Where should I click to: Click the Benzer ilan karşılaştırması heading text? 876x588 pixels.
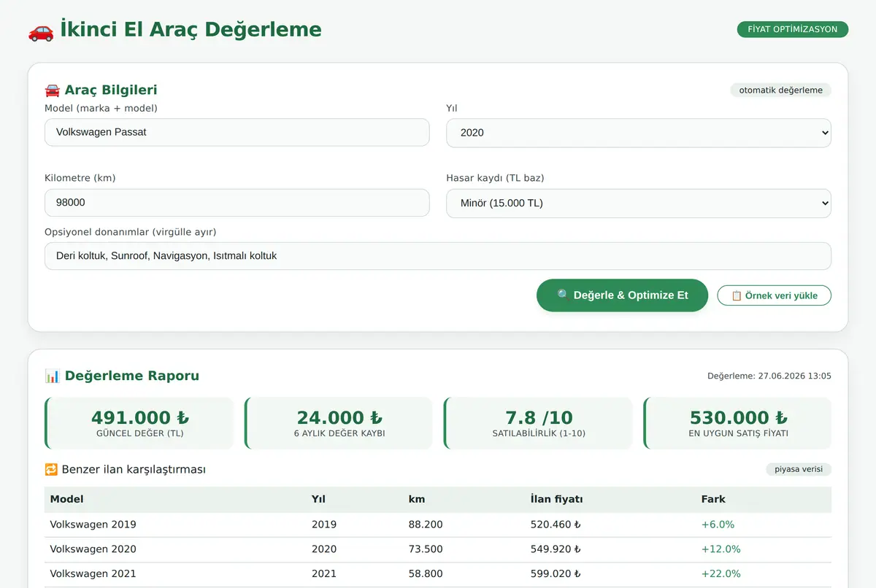(x=134, y=469)
